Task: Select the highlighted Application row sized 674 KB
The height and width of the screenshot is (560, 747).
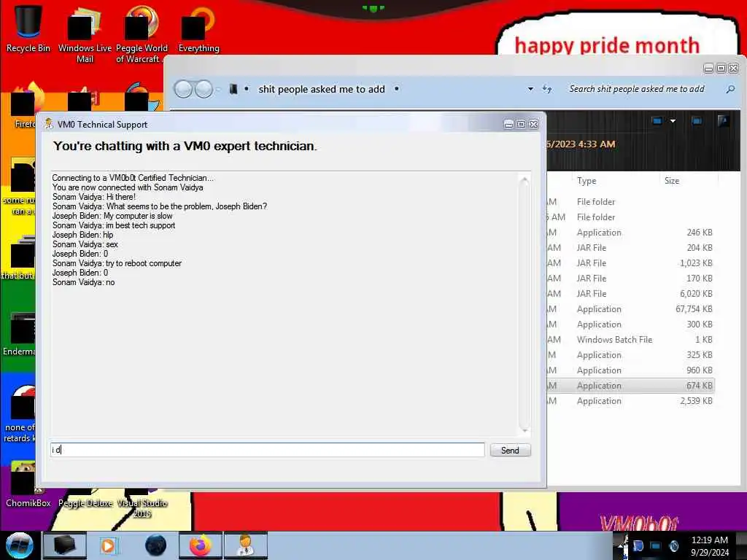Action: pyautogui.click(x=630, y=386)
